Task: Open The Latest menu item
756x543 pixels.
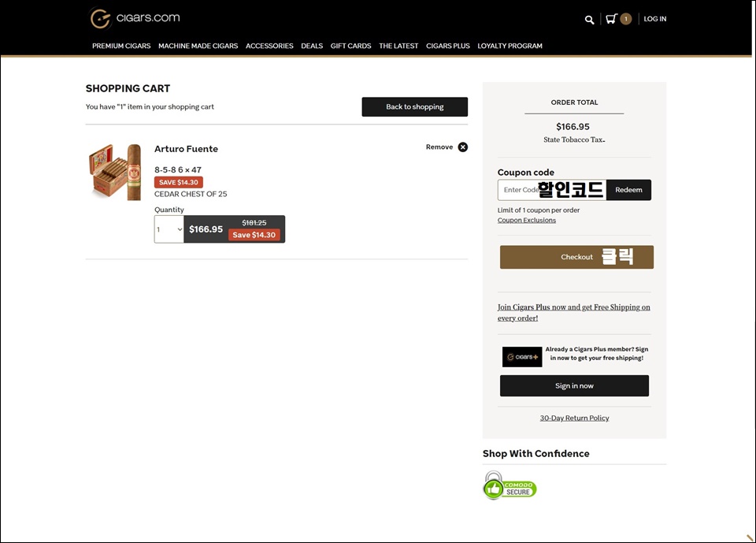Action: 398,46
